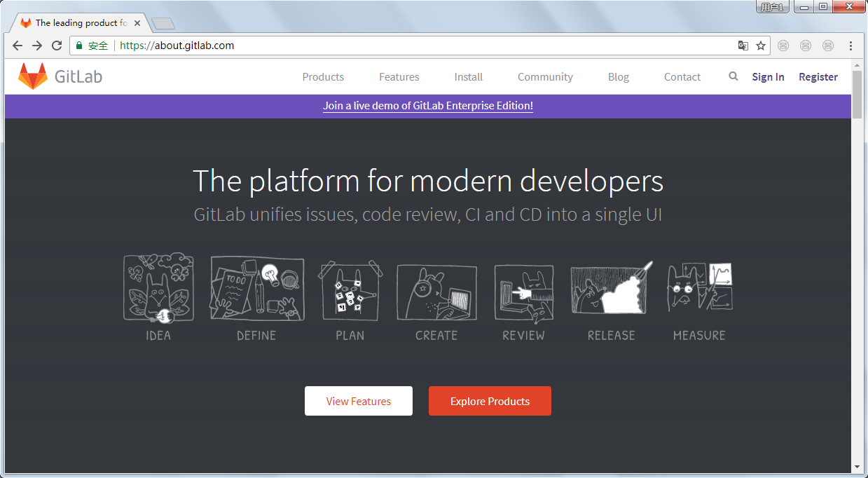Go to the Features nav item
This screenshot has height=478, width=868.
(x=399, y=77)
